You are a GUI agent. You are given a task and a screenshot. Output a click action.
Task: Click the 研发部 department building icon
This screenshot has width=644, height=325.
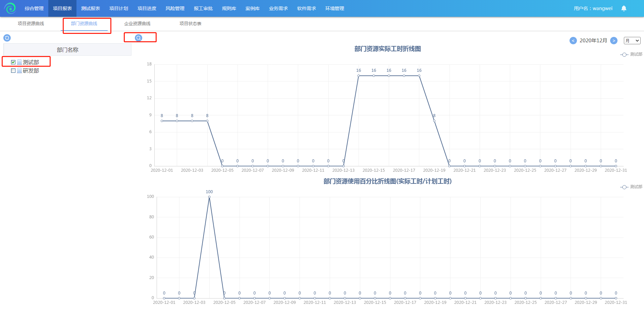[x=19, y=71]
